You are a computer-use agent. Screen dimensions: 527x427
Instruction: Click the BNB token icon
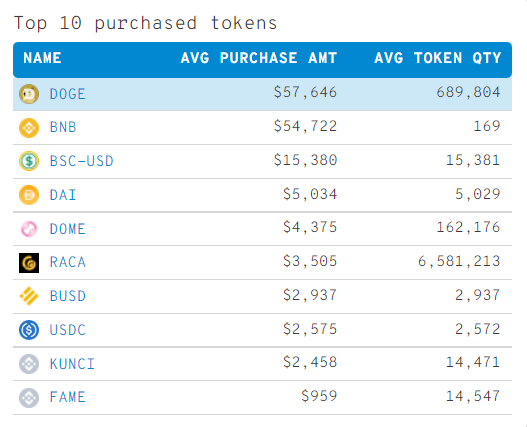click(x=29, y=128)
